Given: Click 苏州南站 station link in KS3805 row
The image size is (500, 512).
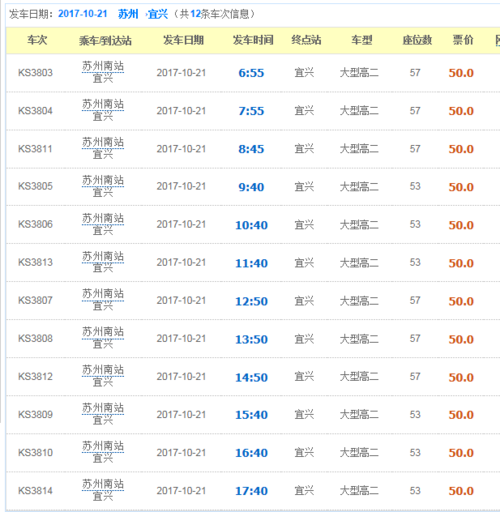Looking at the screenshot, I should pos(103,180).
